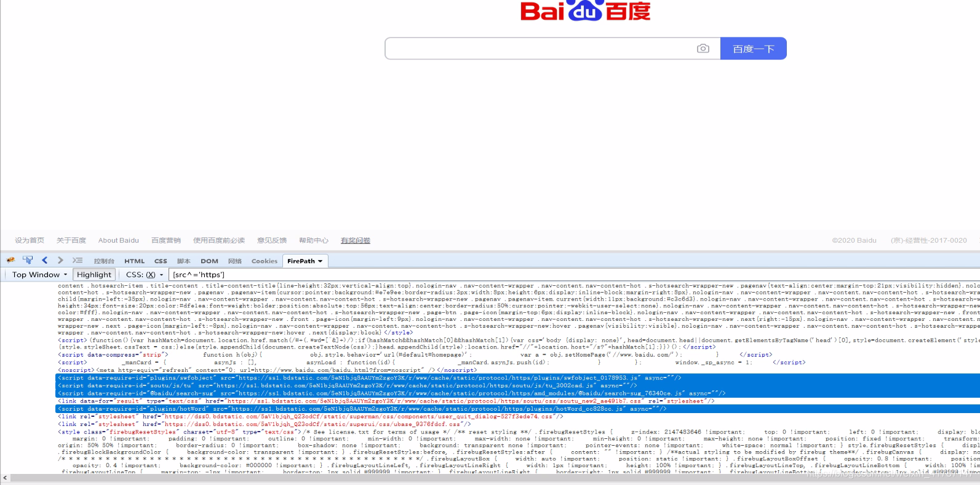This screenshot has width=980, height=485.
Task: Open the CSS: (X) selector type dropdown
Action: click(145, 275)
